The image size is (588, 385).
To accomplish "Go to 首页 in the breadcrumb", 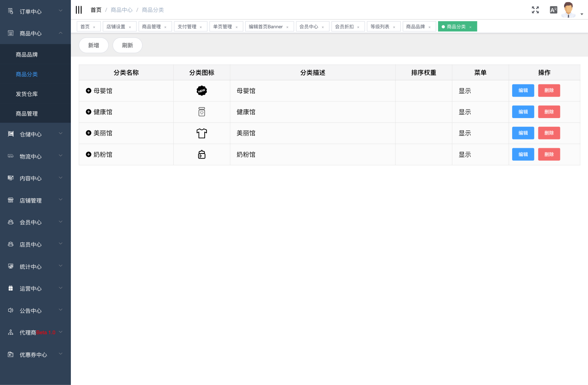I will pos(96,10).
